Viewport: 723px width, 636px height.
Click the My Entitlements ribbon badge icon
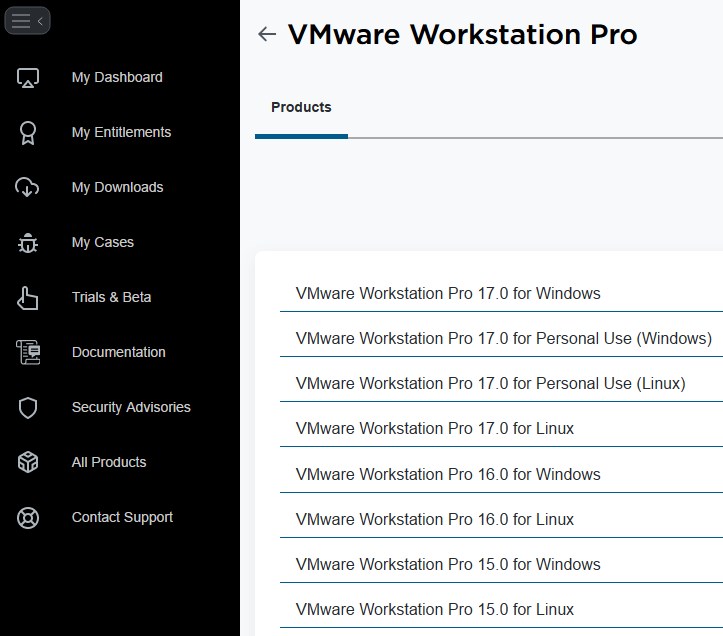[28, 133]
